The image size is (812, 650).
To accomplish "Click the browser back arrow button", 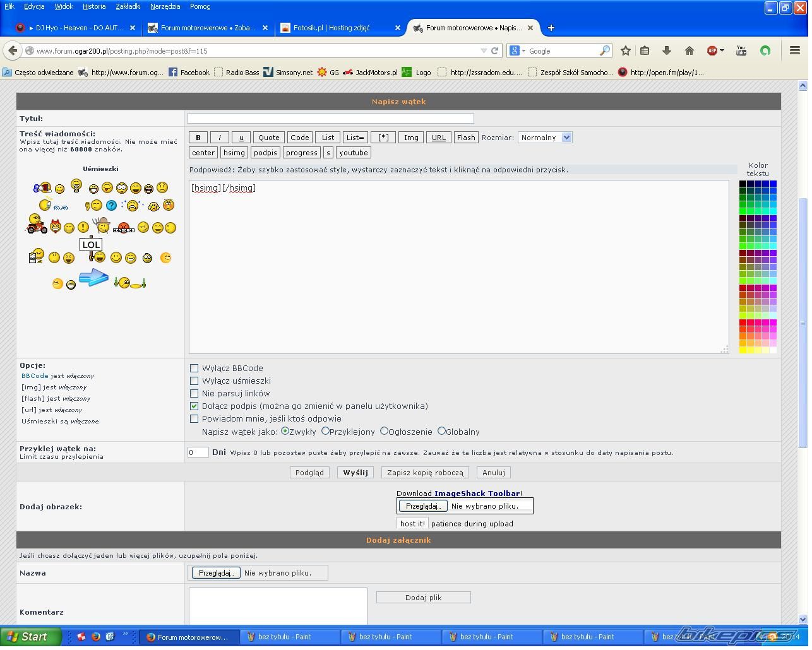I will click(13, 50).
